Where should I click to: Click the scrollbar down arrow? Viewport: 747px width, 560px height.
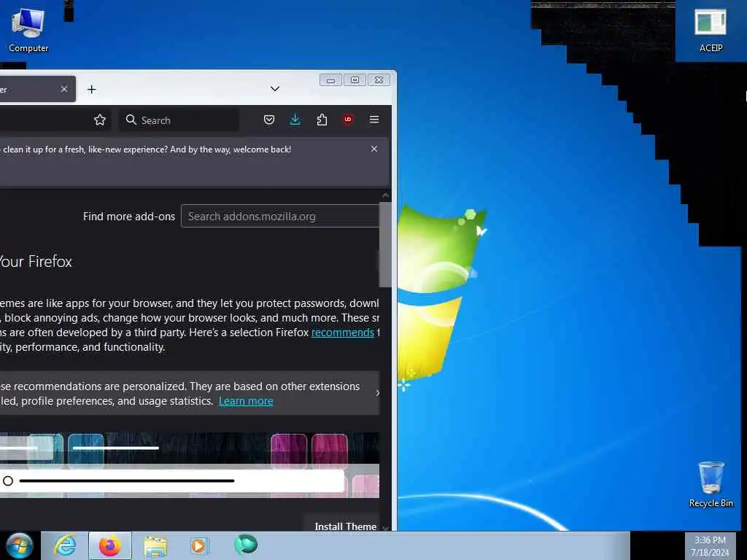pos(385,527)
